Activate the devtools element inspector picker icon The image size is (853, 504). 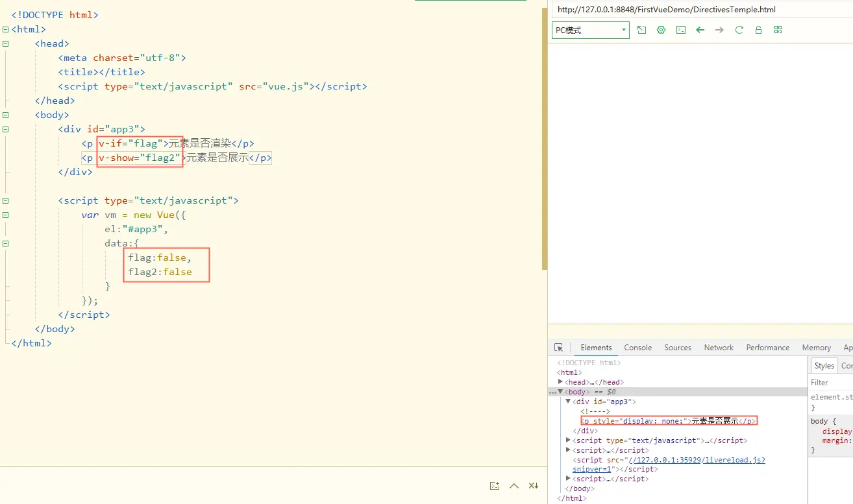coord(558,348)
